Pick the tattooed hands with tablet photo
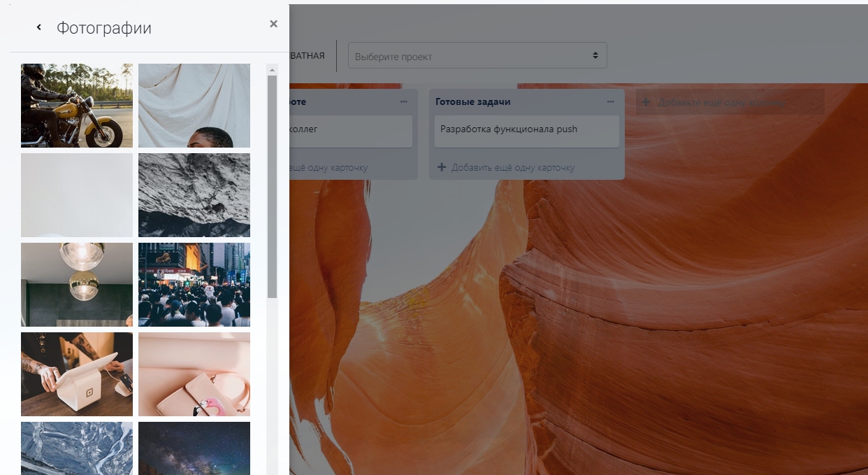Image resolution: width=868 pixels, height=475 pixels. [x=77, y=374]
